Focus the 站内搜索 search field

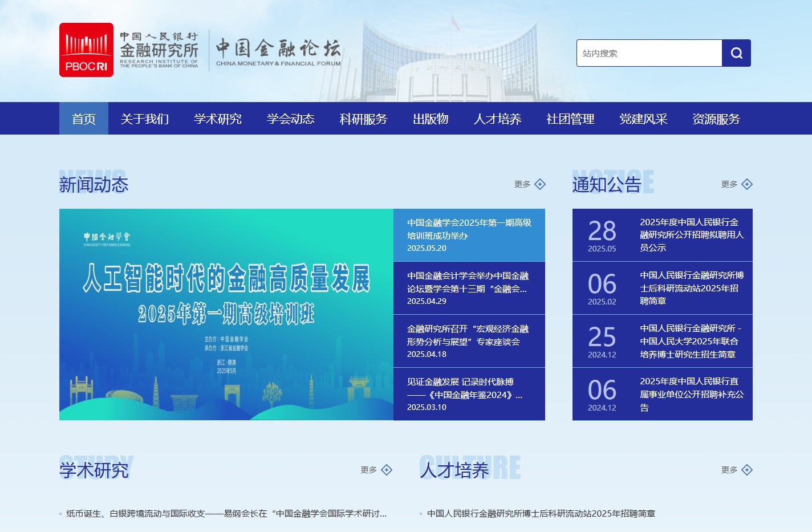[x=649, y=53]
